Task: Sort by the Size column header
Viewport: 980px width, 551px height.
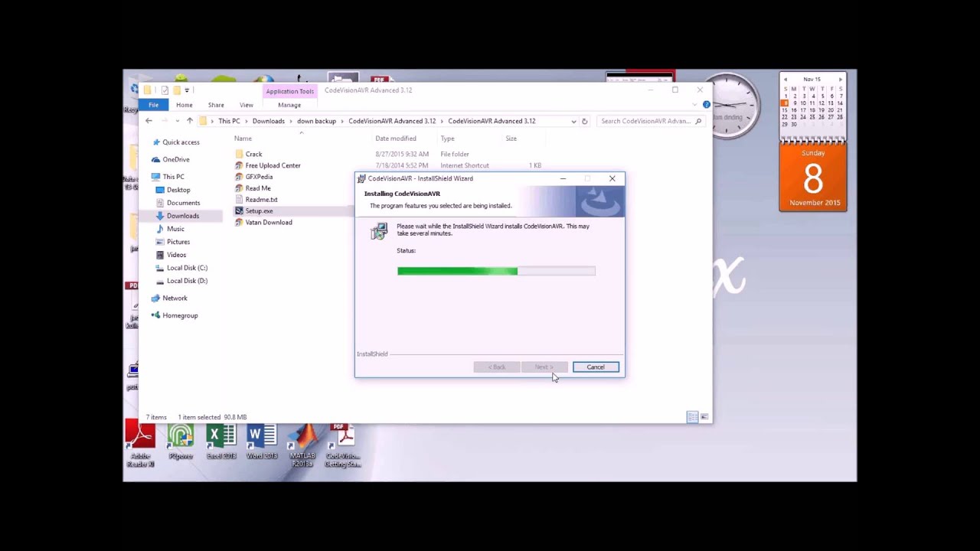Action: 511,139
